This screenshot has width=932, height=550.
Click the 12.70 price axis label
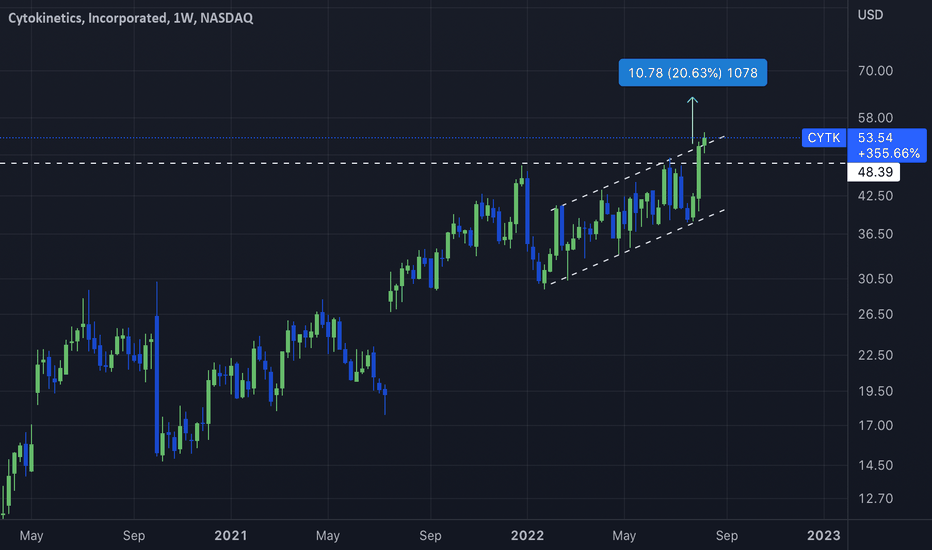(875, 498)
